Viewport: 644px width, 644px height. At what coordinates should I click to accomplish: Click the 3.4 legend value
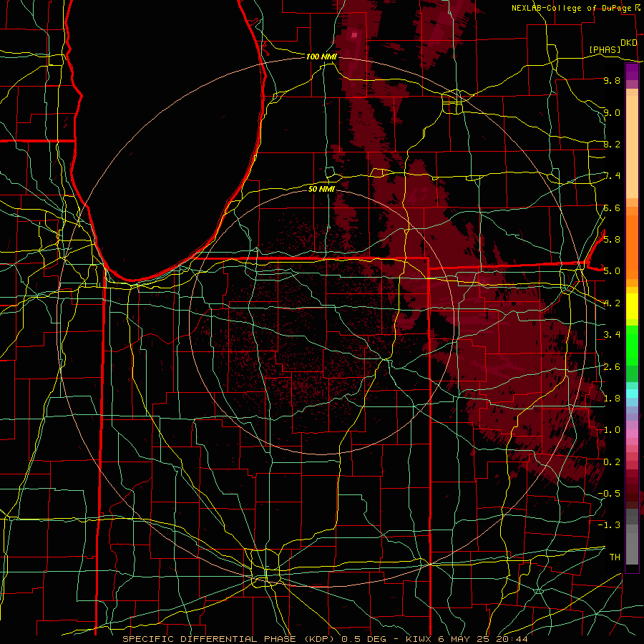(x=612, y=335)
